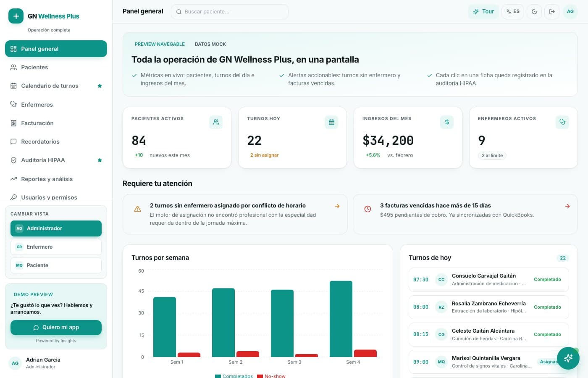Image resolution: width=588 pixels, height=378 pixels.
Task: Open Rosalía Zambrano Echeverría's 08:00 shift
Action: 488,307
